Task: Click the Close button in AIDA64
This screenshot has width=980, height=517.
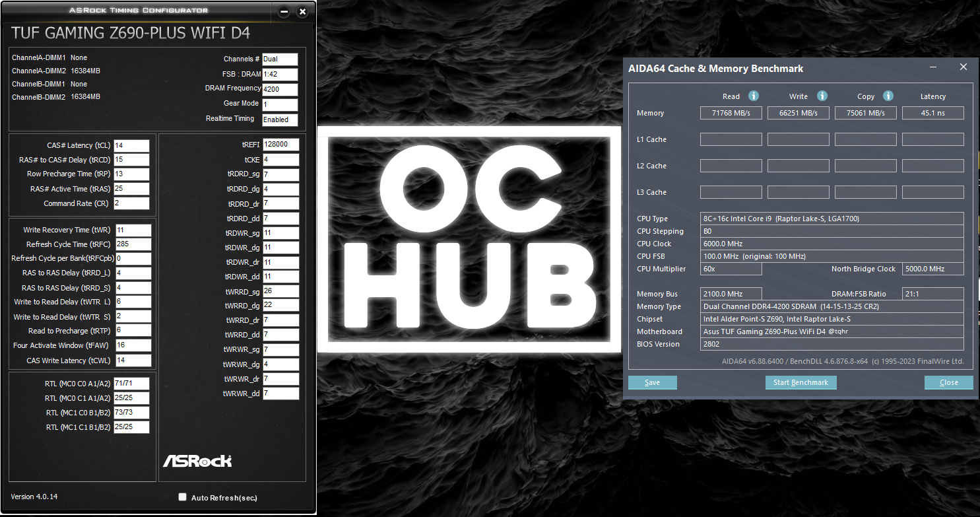Action: [948, 383]
